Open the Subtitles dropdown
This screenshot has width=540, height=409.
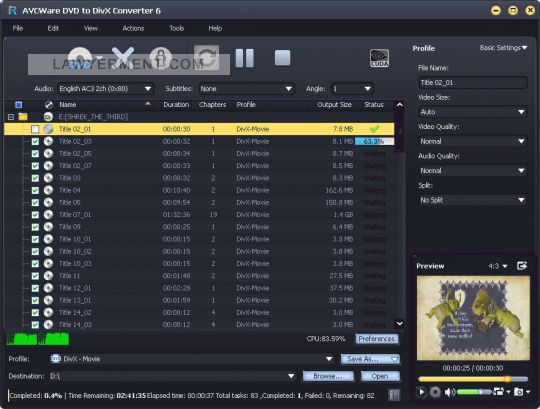tap(246, 89)
